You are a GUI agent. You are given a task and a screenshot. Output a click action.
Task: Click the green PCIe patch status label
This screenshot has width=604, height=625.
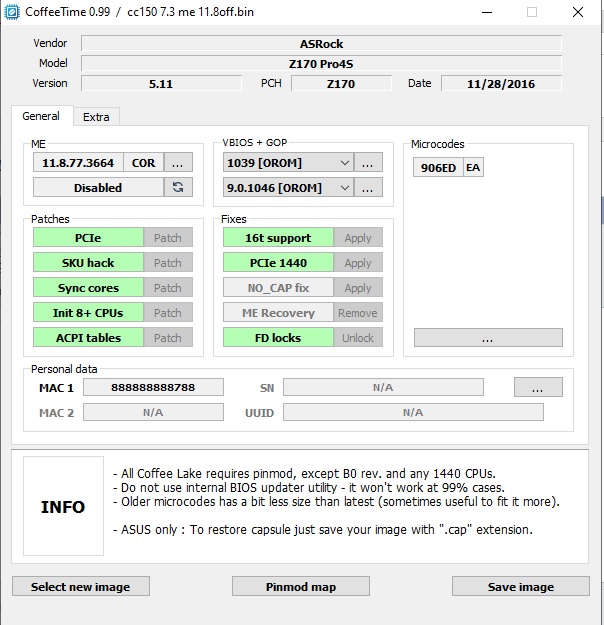pyautogui.click(x=88, y=238)
